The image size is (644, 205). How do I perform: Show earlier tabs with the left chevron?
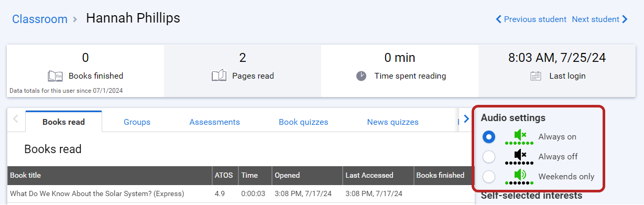15,119
